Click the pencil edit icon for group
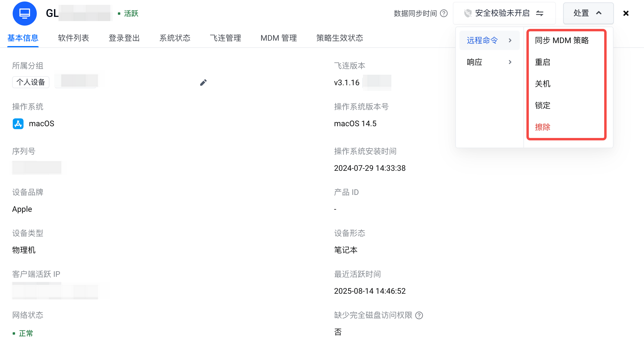 pyautogui.click(x=203, y=83)
